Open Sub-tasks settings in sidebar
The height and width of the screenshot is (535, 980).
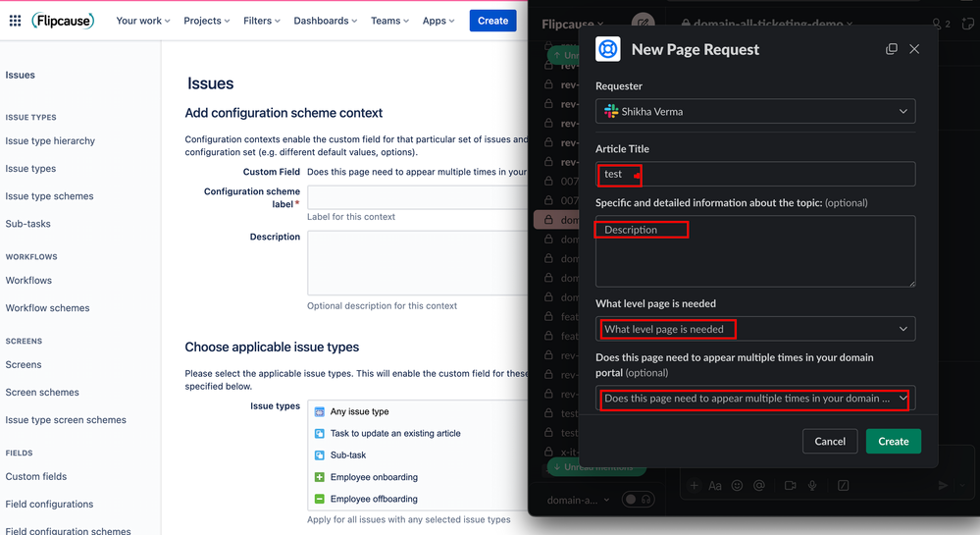[x=28, y=224]
